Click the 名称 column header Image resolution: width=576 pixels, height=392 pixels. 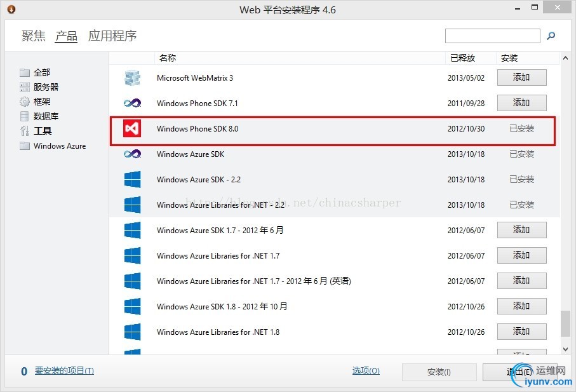[x=168, y=58]
